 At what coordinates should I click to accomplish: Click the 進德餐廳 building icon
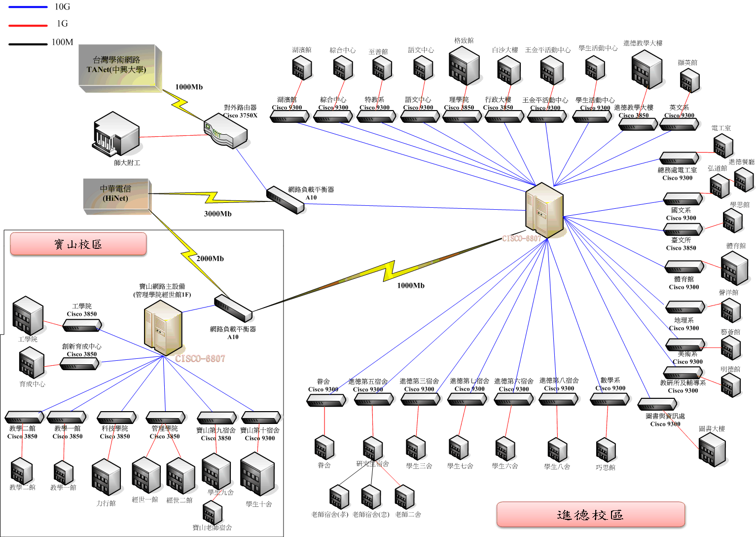[744, 180]
